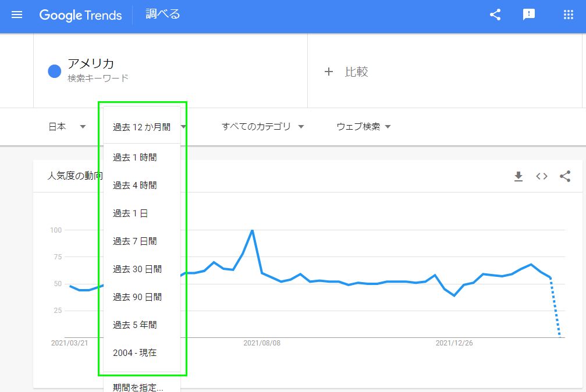Open the embed code icon
This screenshot has width=586, height=392.
pos(542,176)
